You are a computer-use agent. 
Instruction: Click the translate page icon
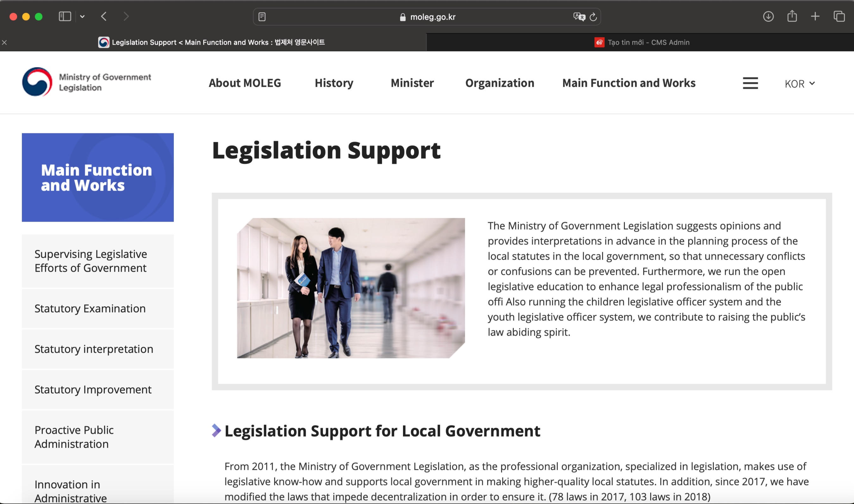[579, 17]
